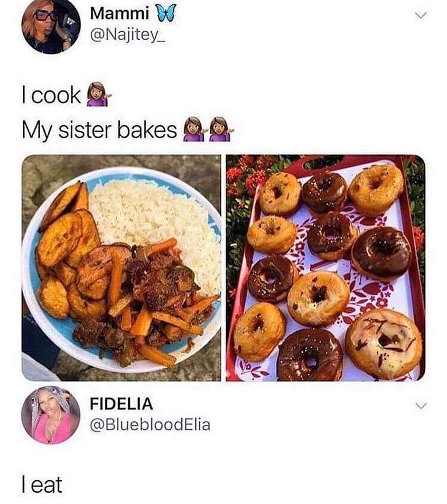Open the FIDELIA display name

click(x=122, y=404)
